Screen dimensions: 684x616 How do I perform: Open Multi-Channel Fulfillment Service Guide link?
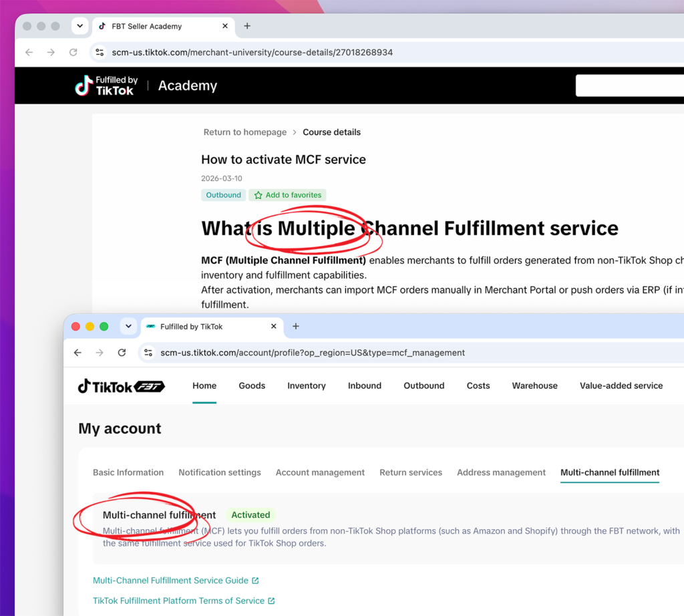coord(170,581)
